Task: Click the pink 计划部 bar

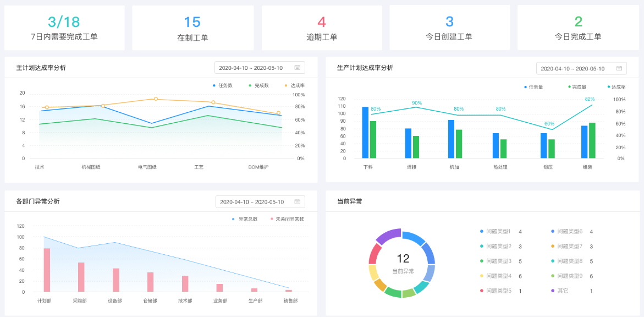Action: (47, 270)
